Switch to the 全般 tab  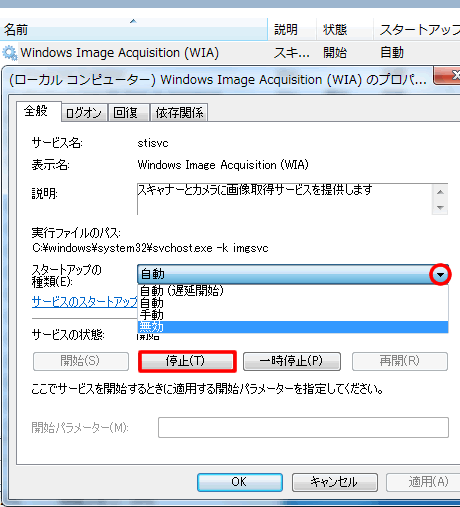[36, 111]
